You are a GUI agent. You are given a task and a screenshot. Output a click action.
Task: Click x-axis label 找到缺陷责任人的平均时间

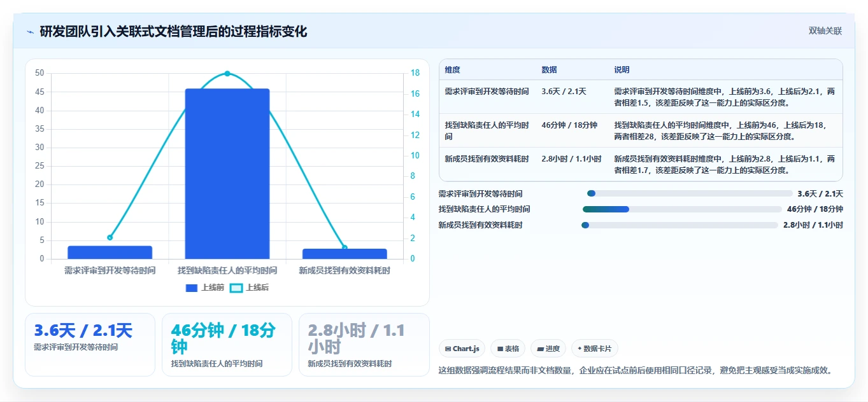227,271
